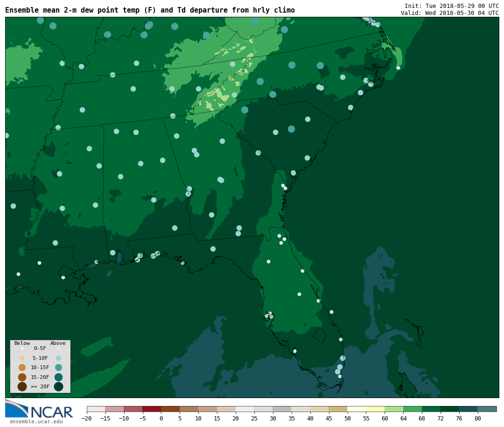
Task: Click the 'Init: Tue 2018-05-29 00 UTC' text
Action: (451, 6)
